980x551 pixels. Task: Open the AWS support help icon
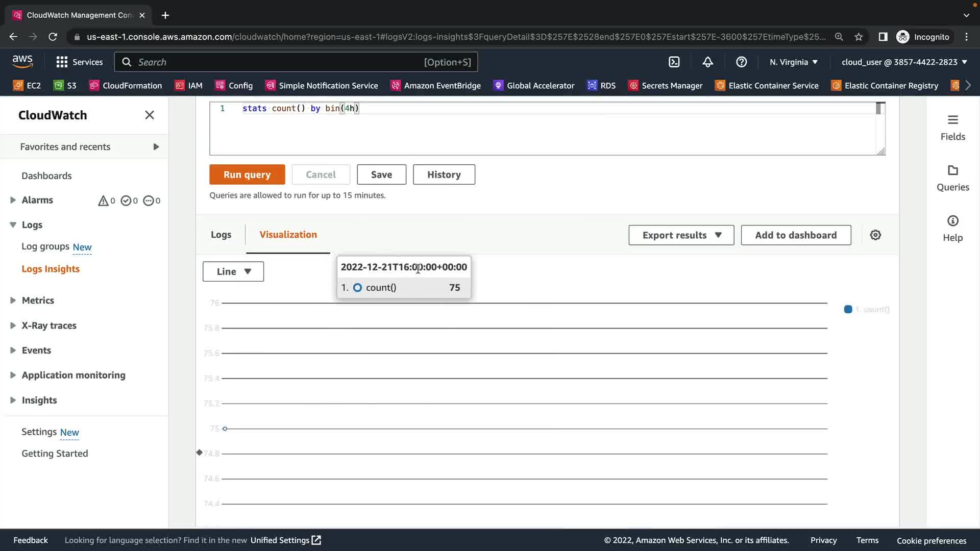click(x=741, y=62)
